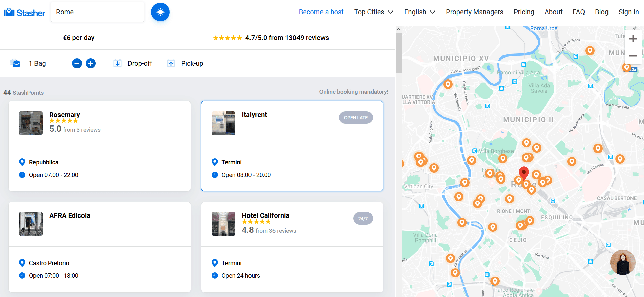Click '1 Bag' label
Image resolution: width=644 pixels, height=297 pixels.
pos(37,63)
